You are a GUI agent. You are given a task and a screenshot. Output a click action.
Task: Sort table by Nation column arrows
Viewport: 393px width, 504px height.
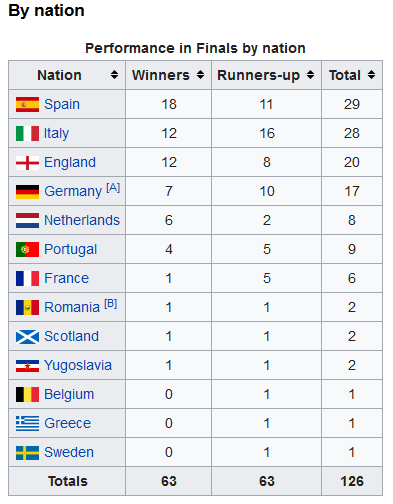pyautogui.click(x=114, y=75)
